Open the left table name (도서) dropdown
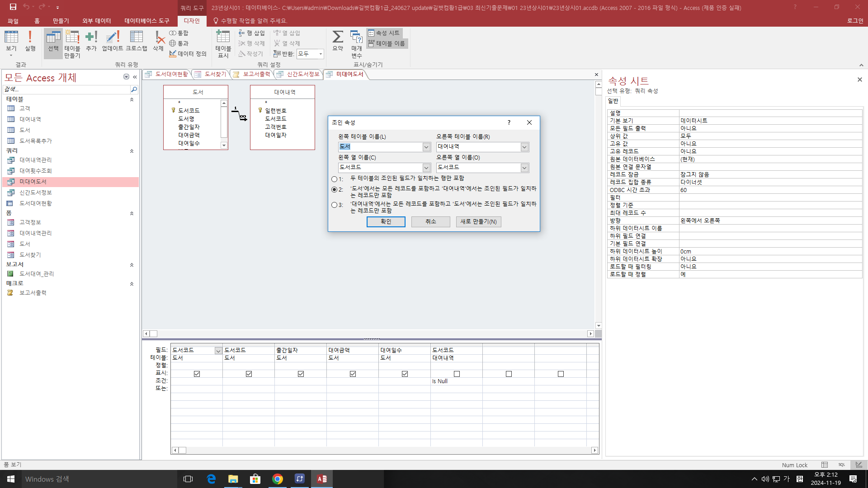Image resolution: width=868 pixels, height=488 pixels. tap(426, 147)
